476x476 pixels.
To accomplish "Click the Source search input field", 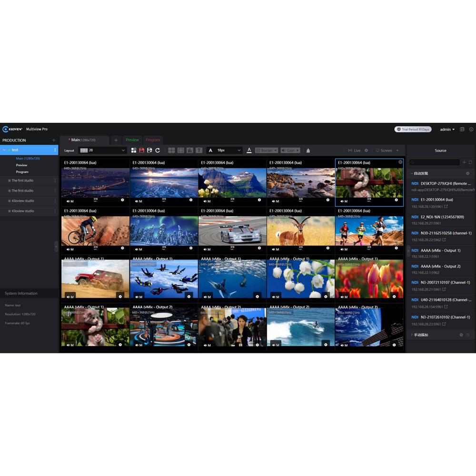I will pyautogui.click(x=435, y=162).
